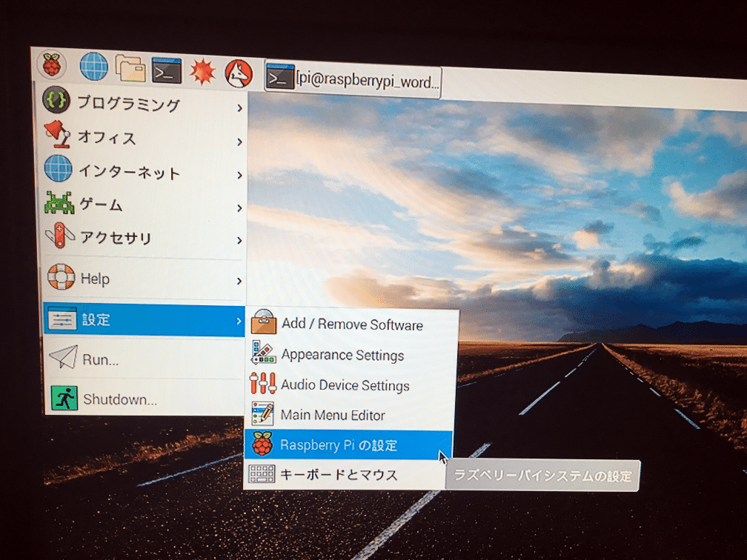
Task: Click the Run paper plane icon
Action: [64, 357]
